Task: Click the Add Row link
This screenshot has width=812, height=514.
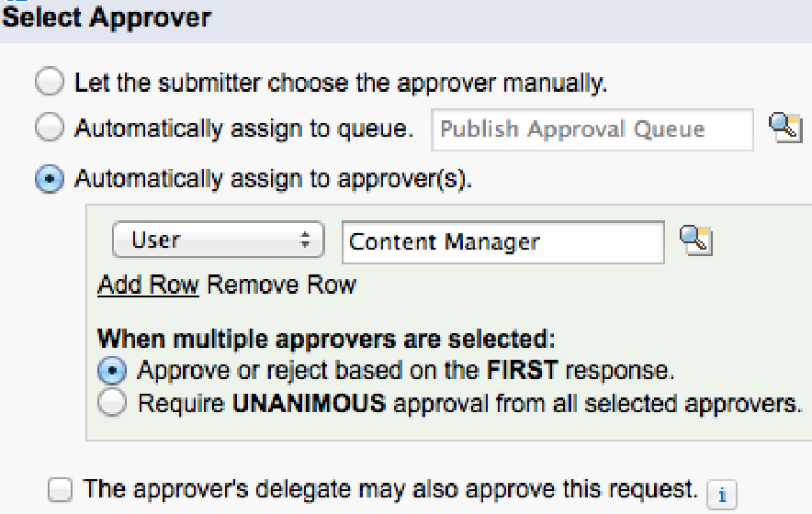Action: tap(148, 285)
